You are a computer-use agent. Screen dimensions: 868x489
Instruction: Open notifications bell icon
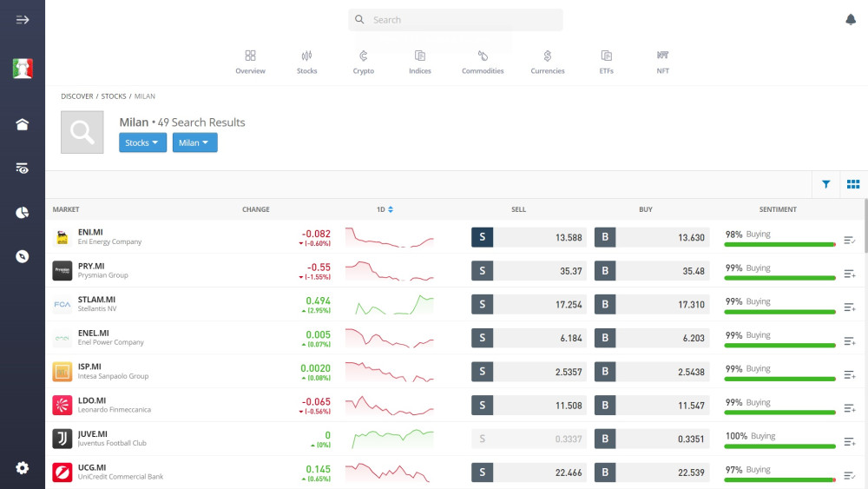pyautogui.click(x=851, y=20)
